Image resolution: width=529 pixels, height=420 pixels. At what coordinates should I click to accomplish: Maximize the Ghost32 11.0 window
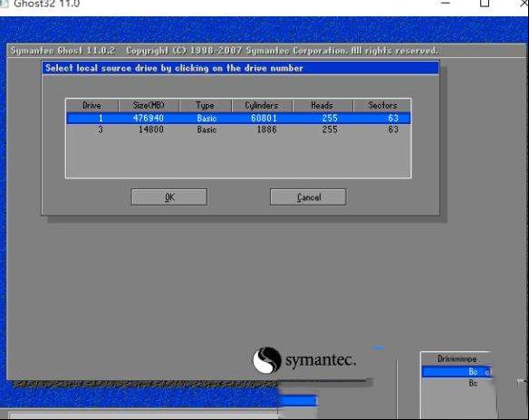click(x=485, y=3)
